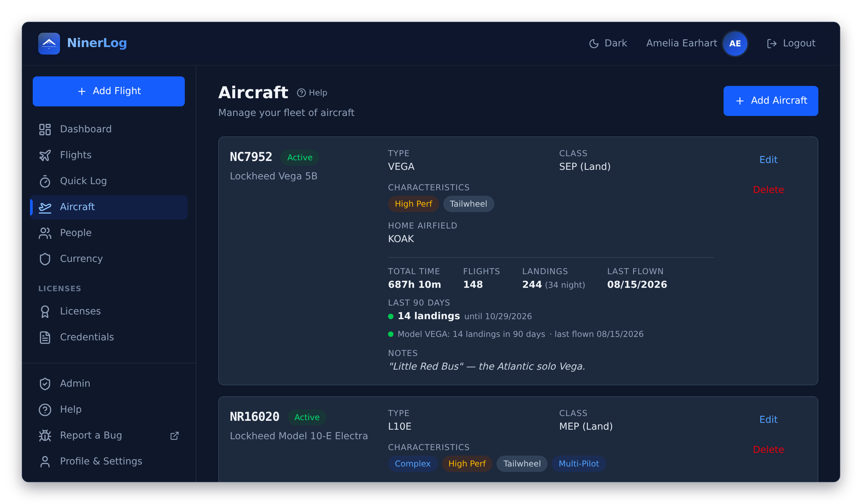Open the Dashboard page
Viewport: 862px width, 504px height.
tap(109, 129)
